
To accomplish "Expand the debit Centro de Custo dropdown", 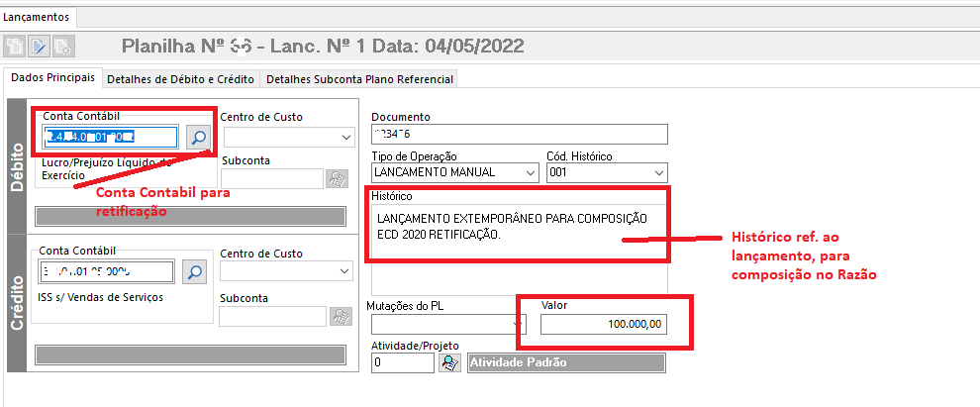I will (345, 137).
